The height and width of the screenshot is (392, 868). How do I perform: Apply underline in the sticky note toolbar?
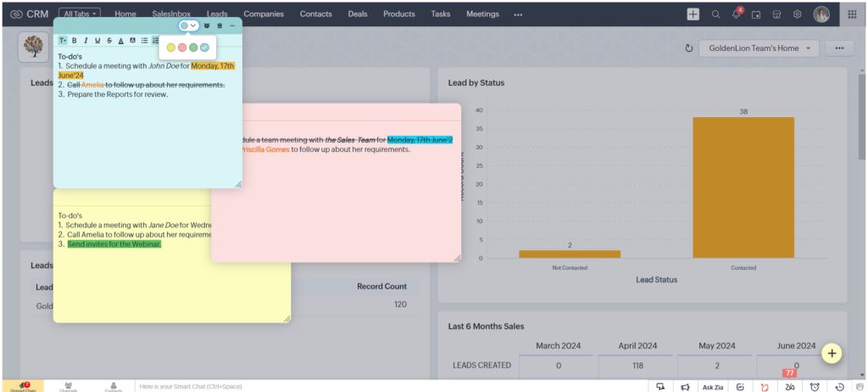(97, 41)
